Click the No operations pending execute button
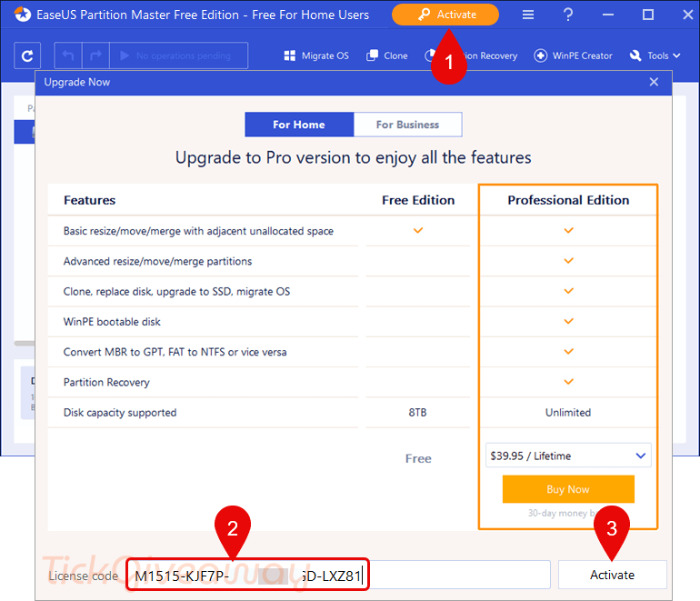The width and height of the screenshot is (700, 601). click(x=178, y=55)
